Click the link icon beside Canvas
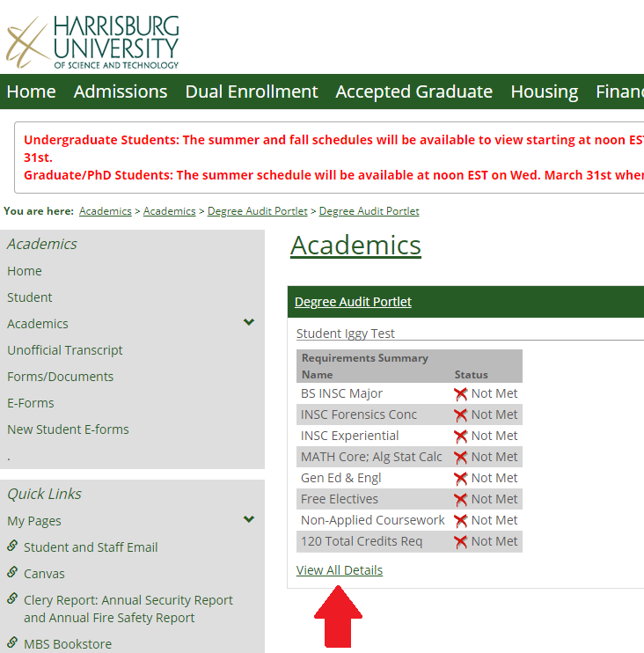 pyautogui.click(x=12, y=572)
